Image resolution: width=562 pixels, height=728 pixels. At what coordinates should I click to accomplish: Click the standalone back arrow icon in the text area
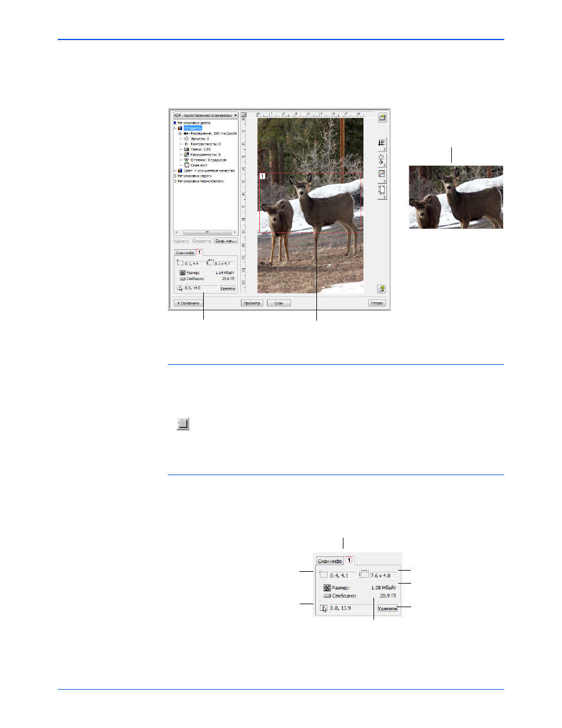[x=183, y=423]
